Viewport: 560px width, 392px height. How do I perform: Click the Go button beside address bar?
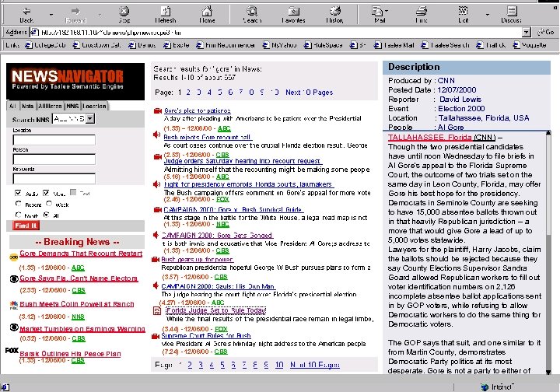pos(546,33)
